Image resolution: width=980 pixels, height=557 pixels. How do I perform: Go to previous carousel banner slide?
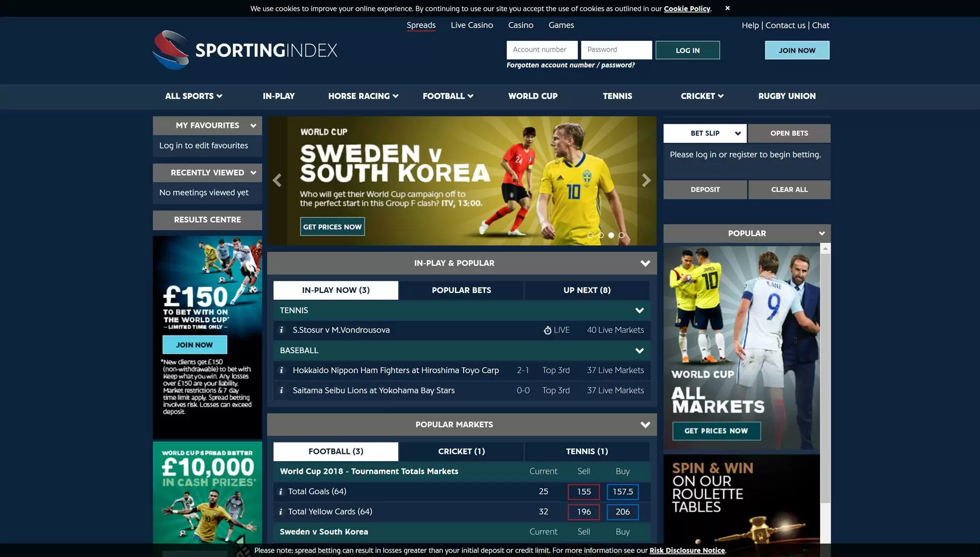277,181
